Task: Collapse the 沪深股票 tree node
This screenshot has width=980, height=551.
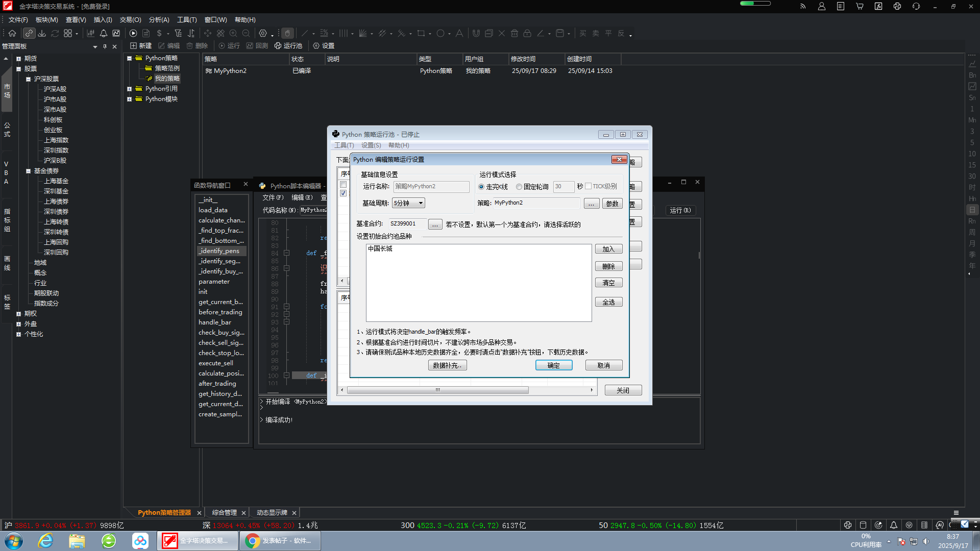Action: 29,79
